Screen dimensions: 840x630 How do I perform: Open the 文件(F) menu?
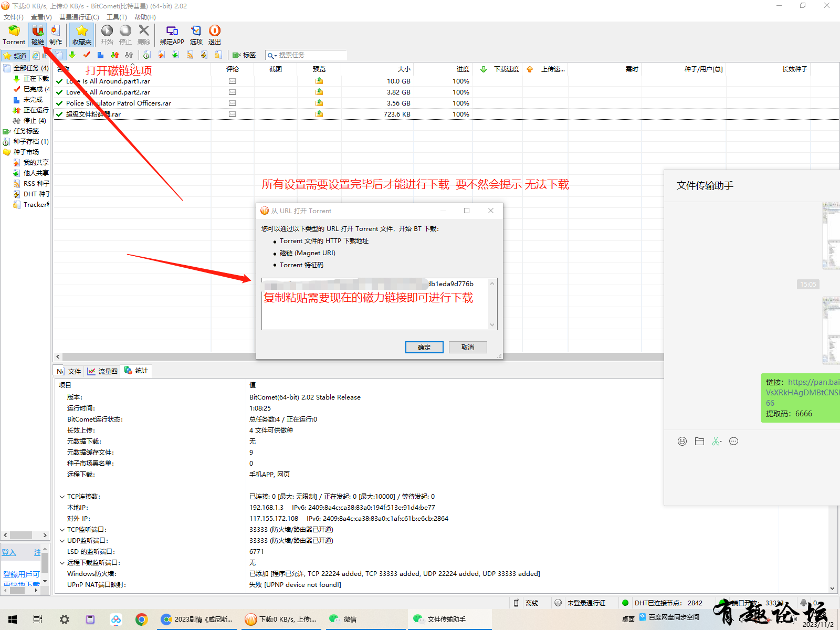(x=14, y=17)
